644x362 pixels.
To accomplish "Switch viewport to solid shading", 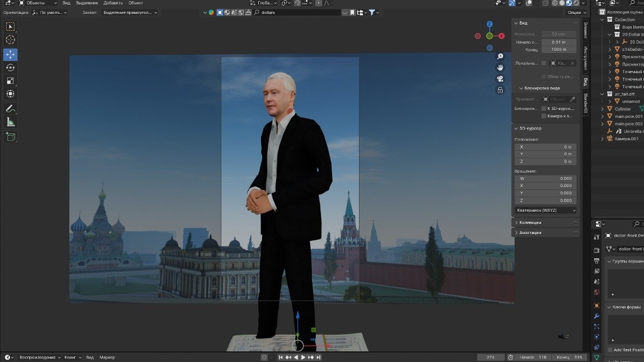I will point(562,3).
